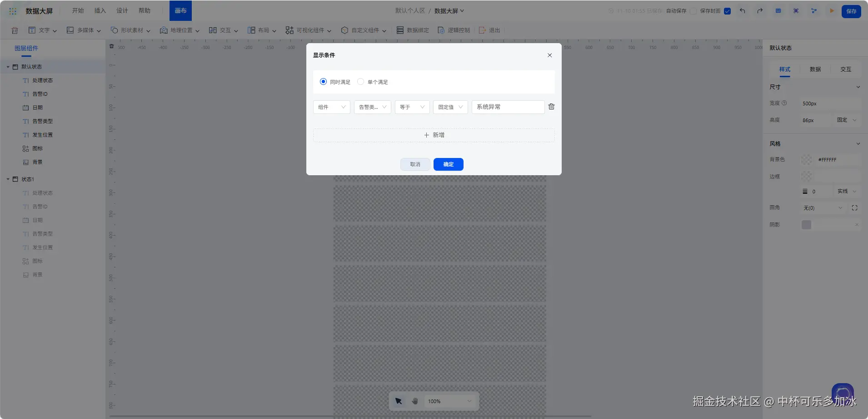Select the hand pan tool
Image resolution: width=868 pixels, height=419 pixels.
[414, 401]
